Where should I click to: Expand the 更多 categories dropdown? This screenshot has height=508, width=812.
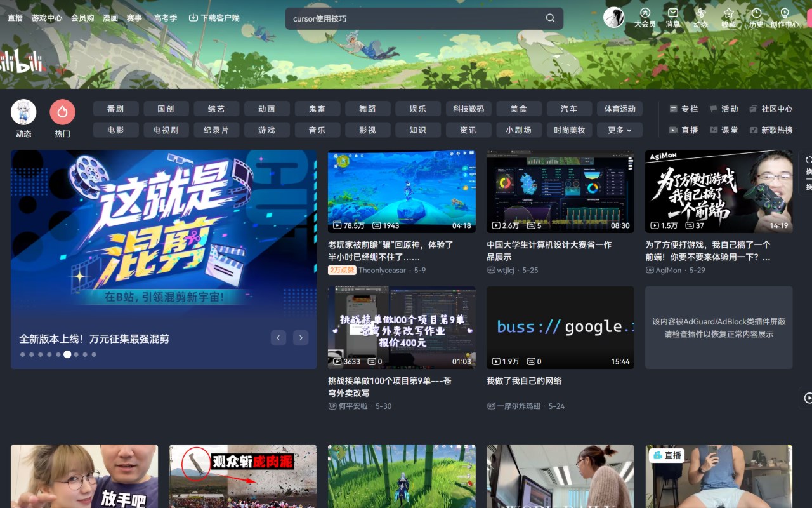tap(619, 130)
